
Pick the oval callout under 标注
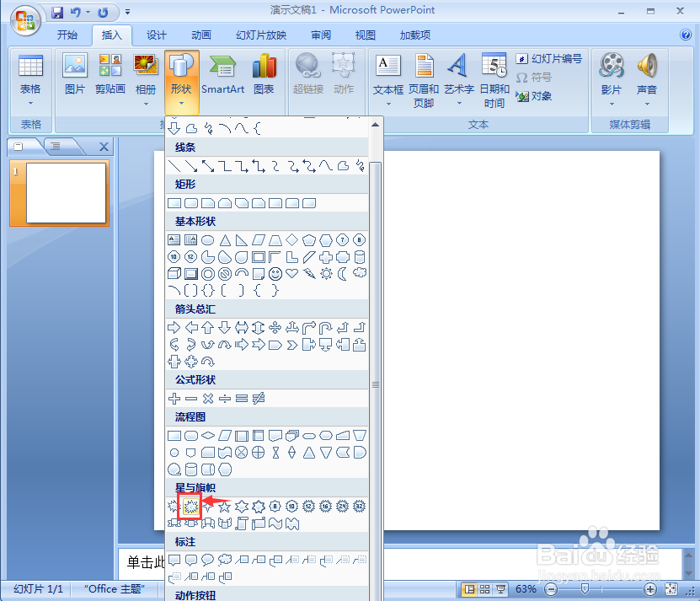(207, 559)
